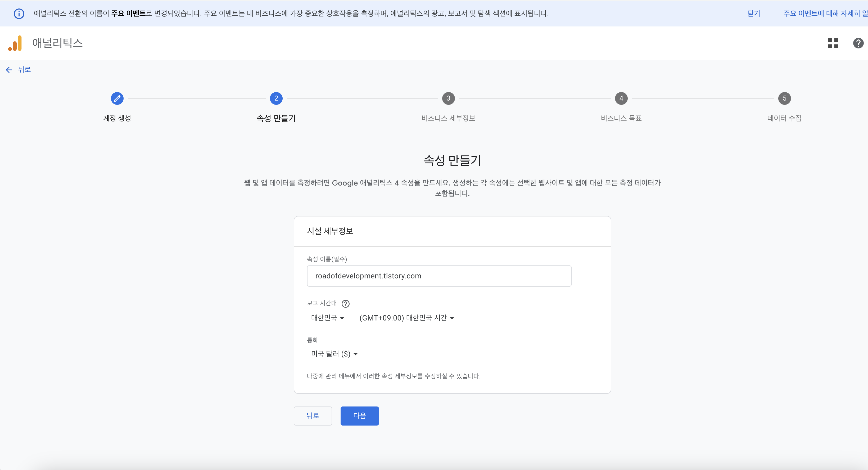Image resolution: width=868 pixels, height=470 pixels.
Task: Click the blue 다음 button
Action: [x=360, y=416]
